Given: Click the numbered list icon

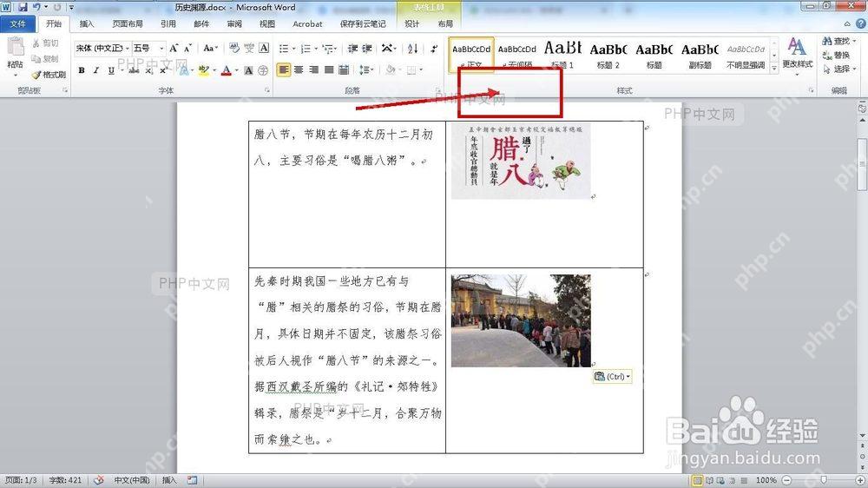Looking at the screenshot, I should (305, 49).
